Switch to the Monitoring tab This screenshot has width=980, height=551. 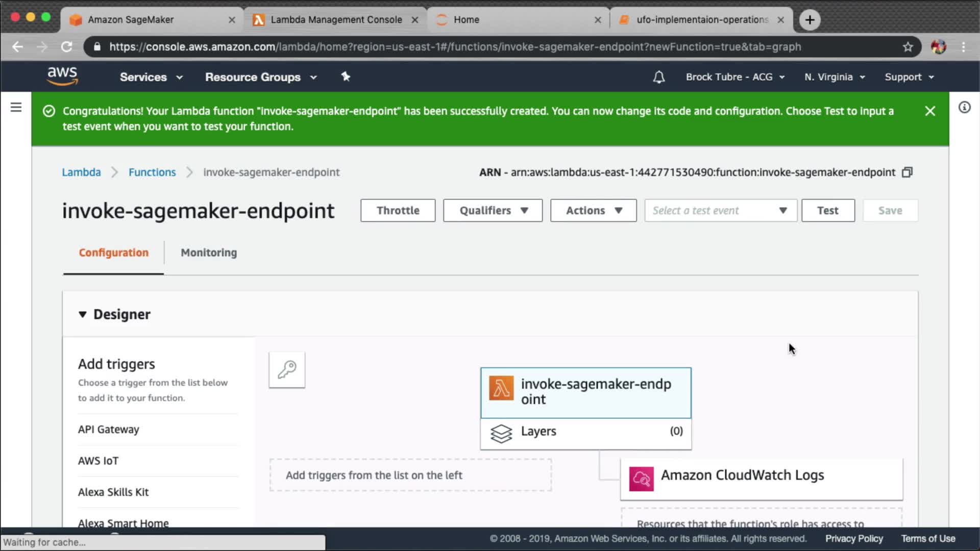(209, 253)
